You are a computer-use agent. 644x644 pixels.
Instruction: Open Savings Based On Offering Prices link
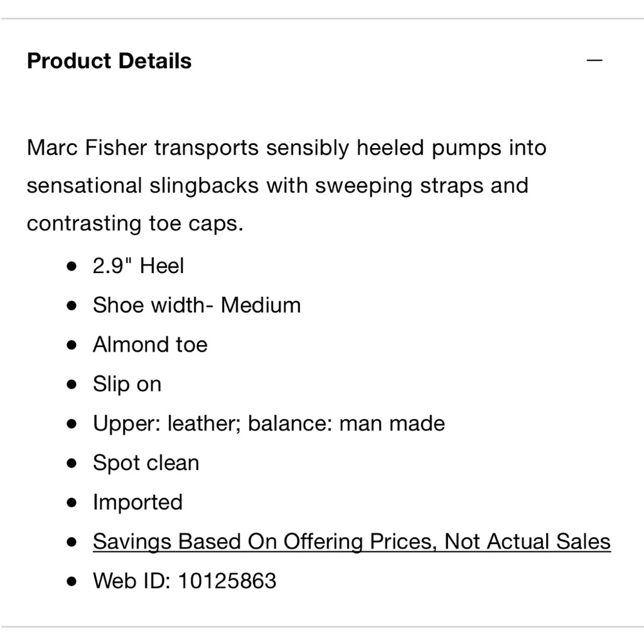click(x=352, y=542)
